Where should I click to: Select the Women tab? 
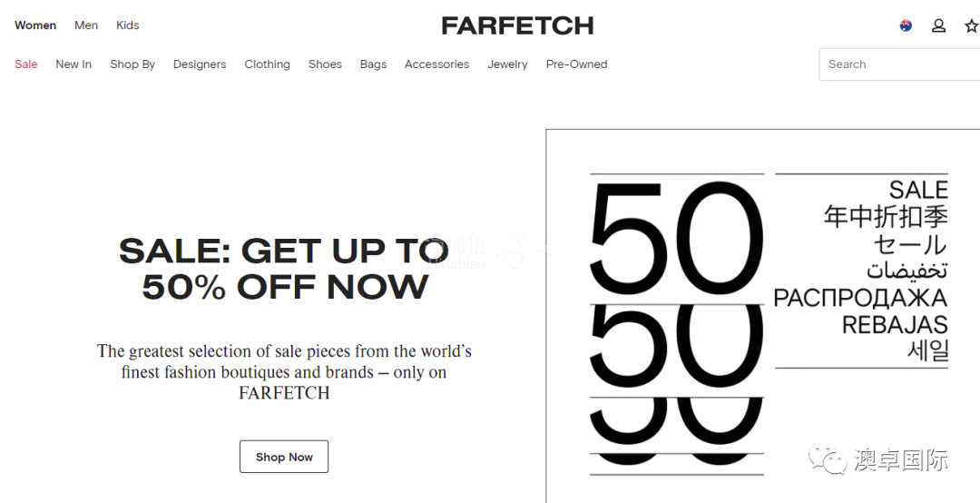click(x=35, y=25)
